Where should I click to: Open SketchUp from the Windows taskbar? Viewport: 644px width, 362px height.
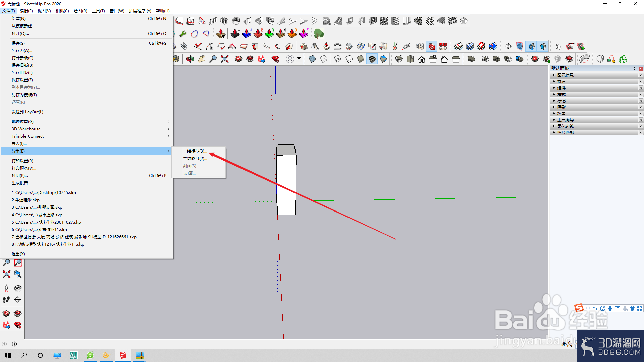123,355
